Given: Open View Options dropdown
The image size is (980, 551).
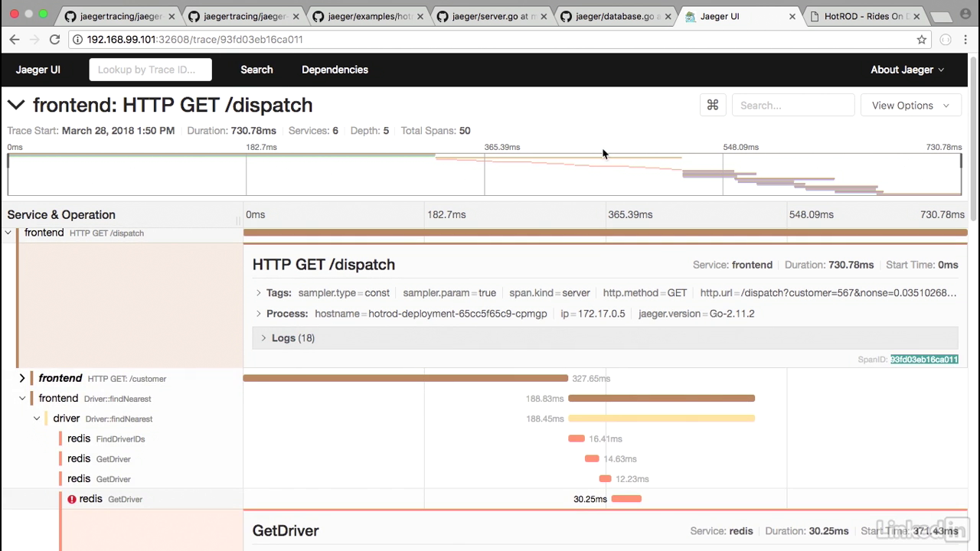Looking at the screenshot, I should coord(910,106).
